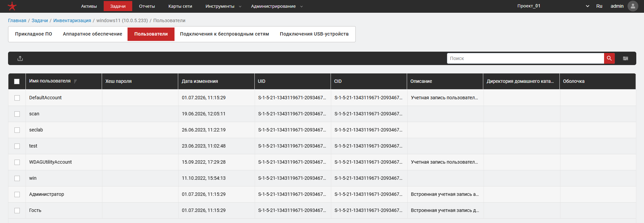Go to Задачи breadcrumb link
The height and width of the screenshot is (223, 644).
pos(40,20)
